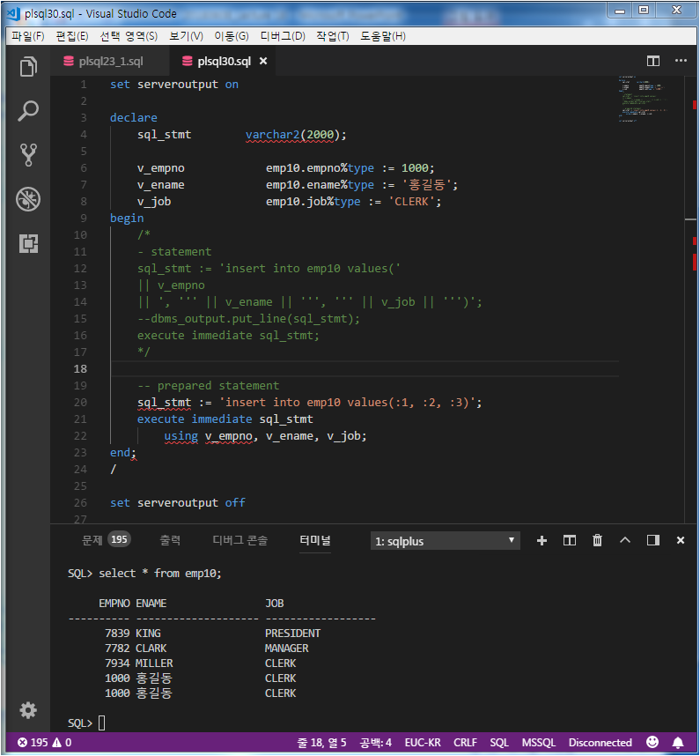
Task: Create a new terminal with plus icon
Action: coord(542,540)
